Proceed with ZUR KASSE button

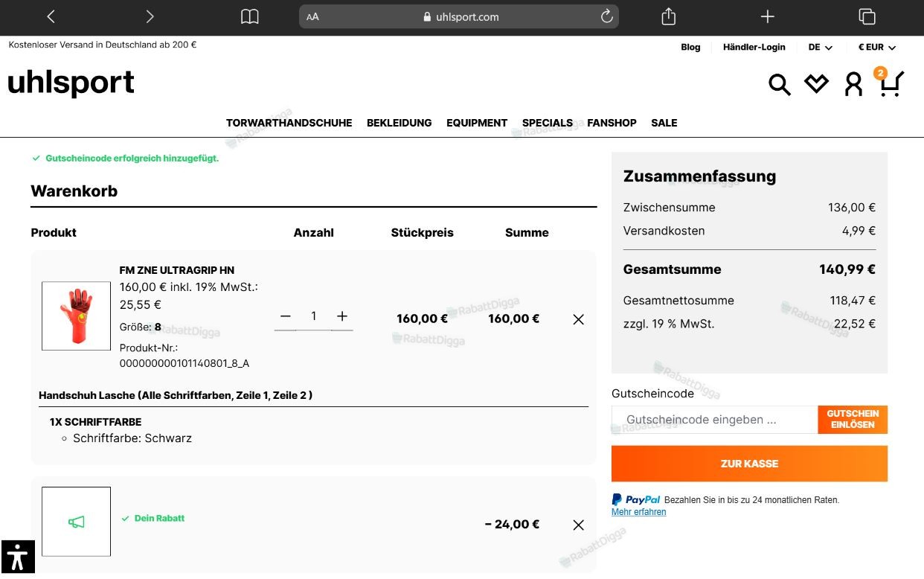pos(749,464)
